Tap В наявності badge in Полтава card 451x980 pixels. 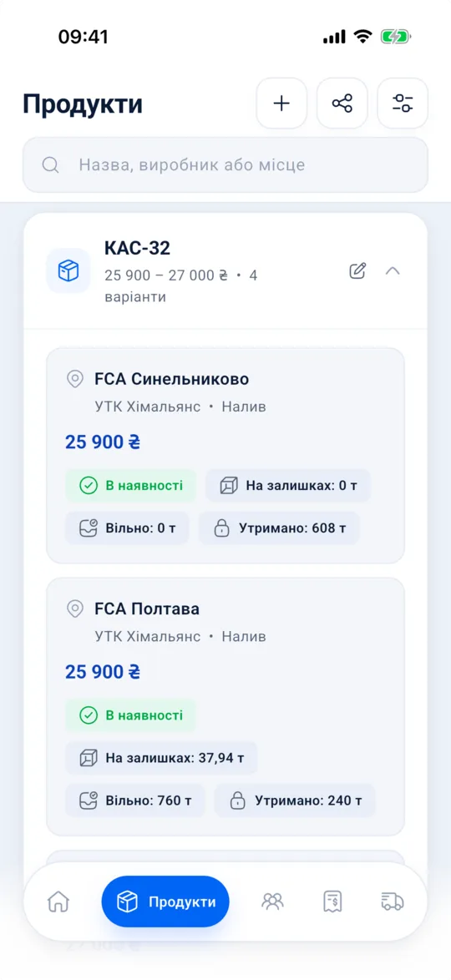(131, 715)
